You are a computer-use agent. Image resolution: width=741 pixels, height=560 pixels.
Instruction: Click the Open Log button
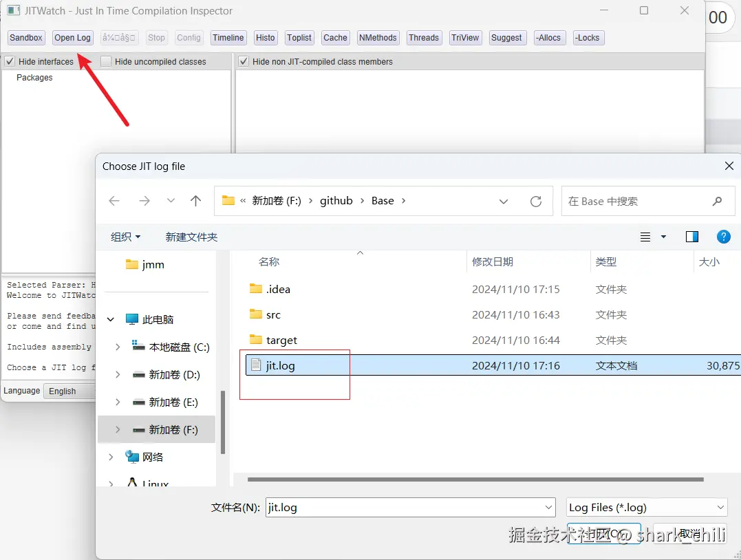coord(72,38)
